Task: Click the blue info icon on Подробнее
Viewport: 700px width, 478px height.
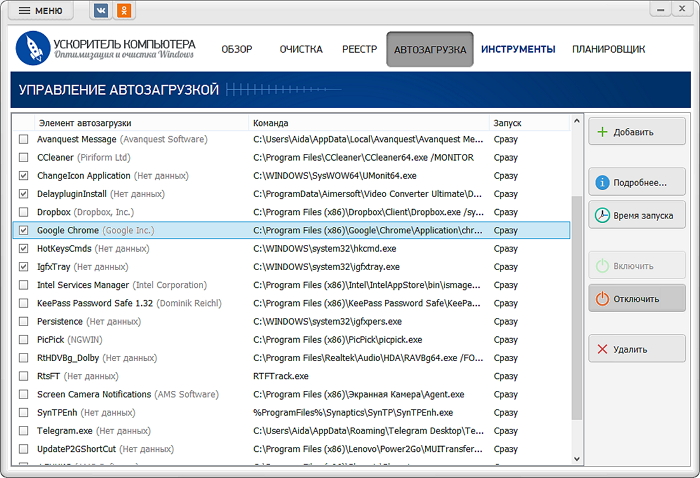Action: pyautogui.click(x=602, y=182)
